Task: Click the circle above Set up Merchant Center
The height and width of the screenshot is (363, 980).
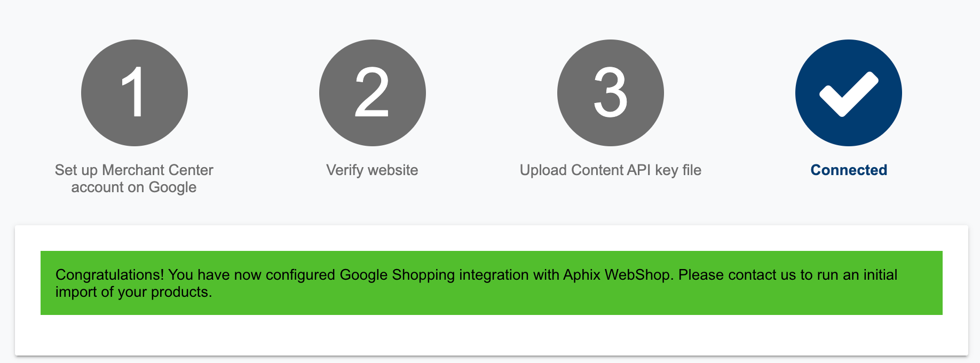Action: pyautogui.click(x=134, y=92)
